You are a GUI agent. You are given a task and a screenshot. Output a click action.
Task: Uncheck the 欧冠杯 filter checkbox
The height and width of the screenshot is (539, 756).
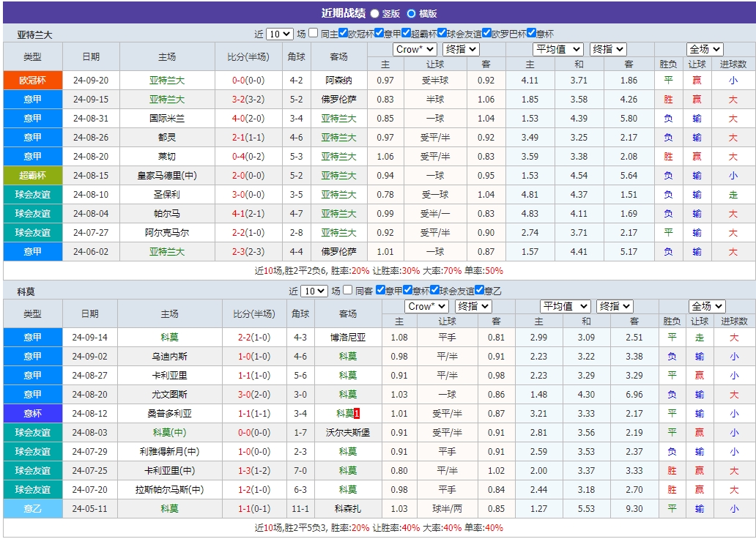[x=344, y=31]
